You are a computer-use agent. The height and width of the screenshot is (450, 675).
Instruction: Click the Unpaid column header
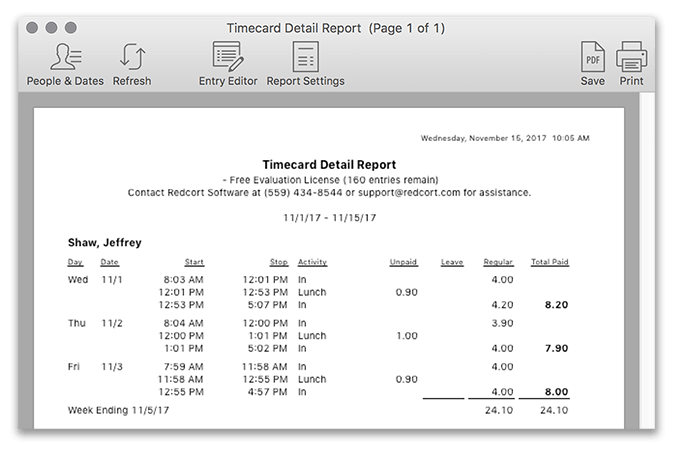coord(403,263)
